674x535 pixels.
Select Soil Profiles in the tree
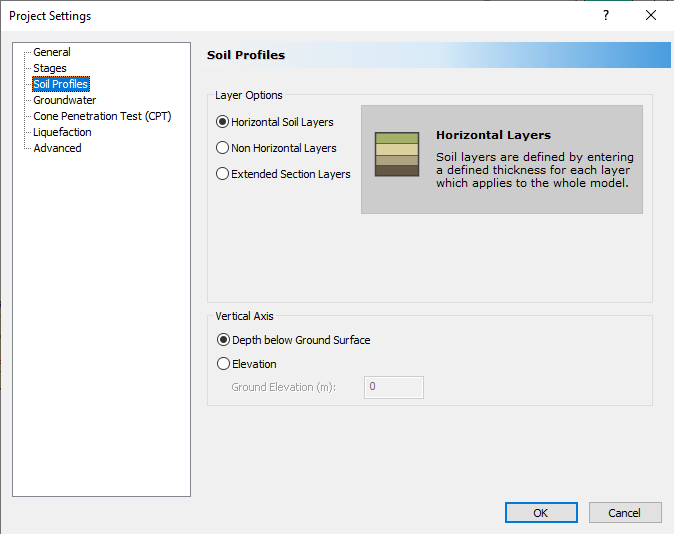[61, 84]
